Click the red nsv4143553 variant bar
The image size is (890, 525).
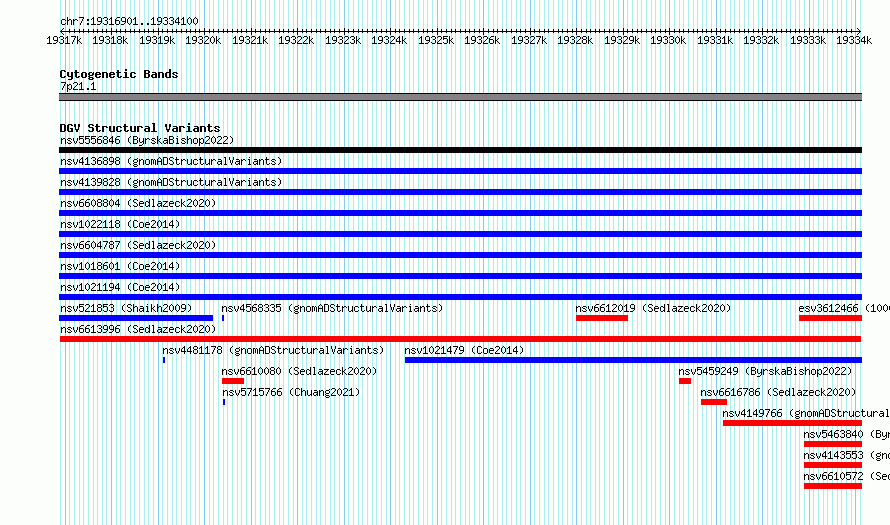click(x=833, y=465)
